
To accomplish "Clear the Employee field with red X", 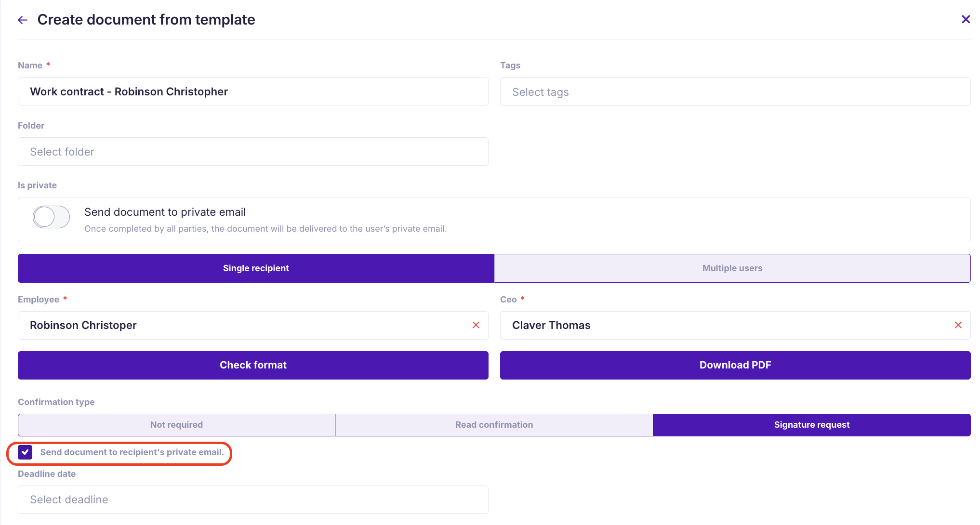I will (476, 325).
